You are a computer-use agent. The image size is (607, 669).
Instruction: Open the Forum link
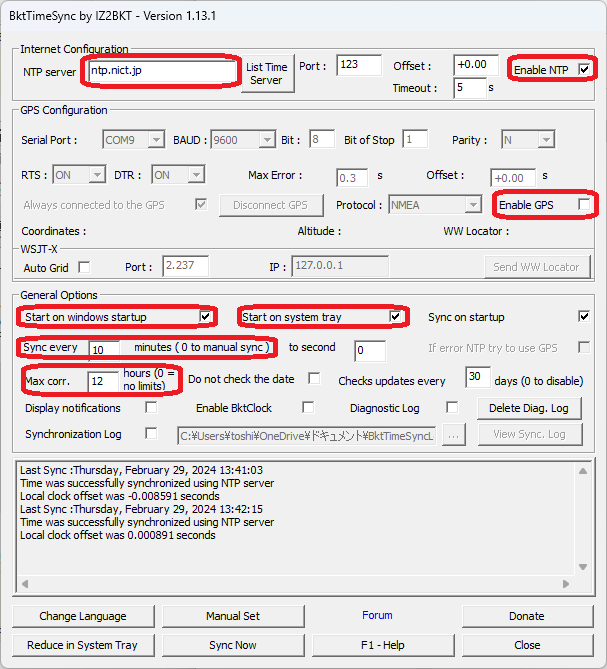click(378, 615)
